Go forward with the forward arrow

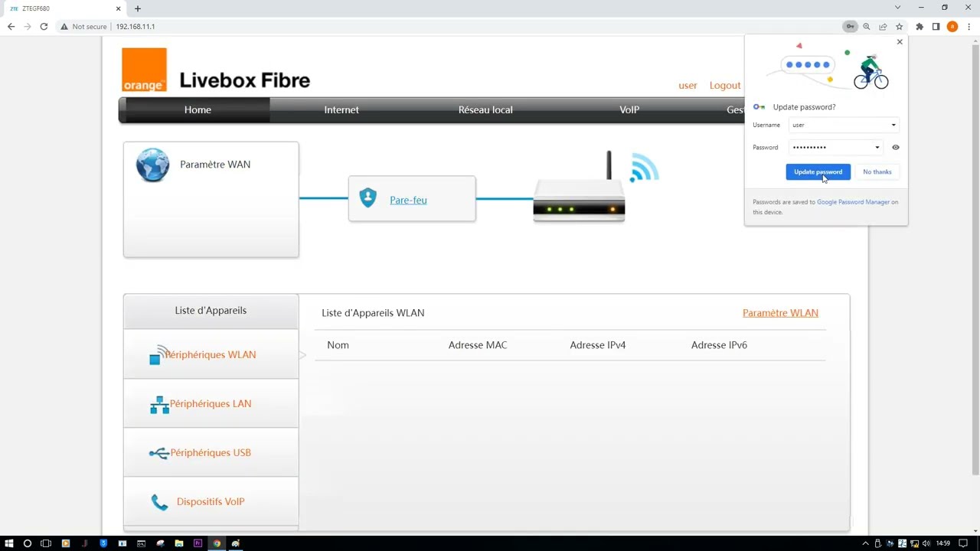click(28, 27)
